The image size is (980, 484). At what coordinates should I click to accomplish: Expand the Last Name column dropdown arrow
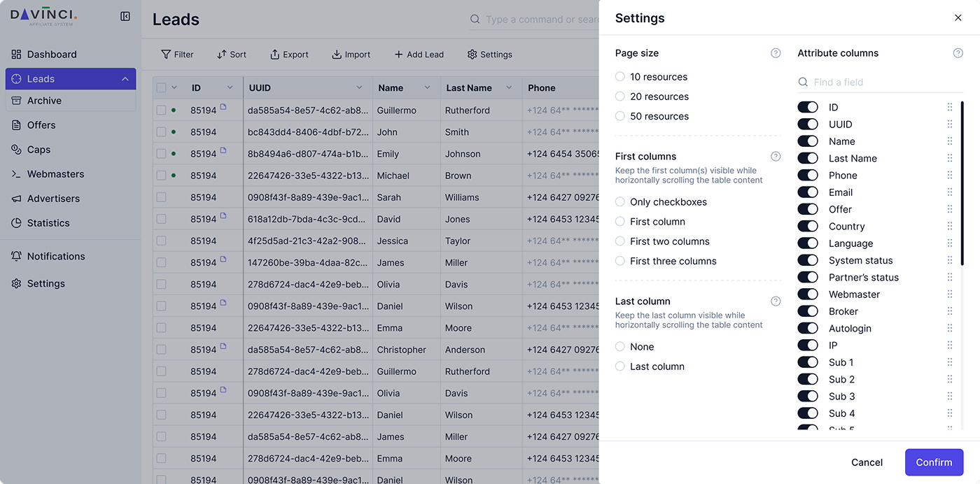[x=509, y=87]
